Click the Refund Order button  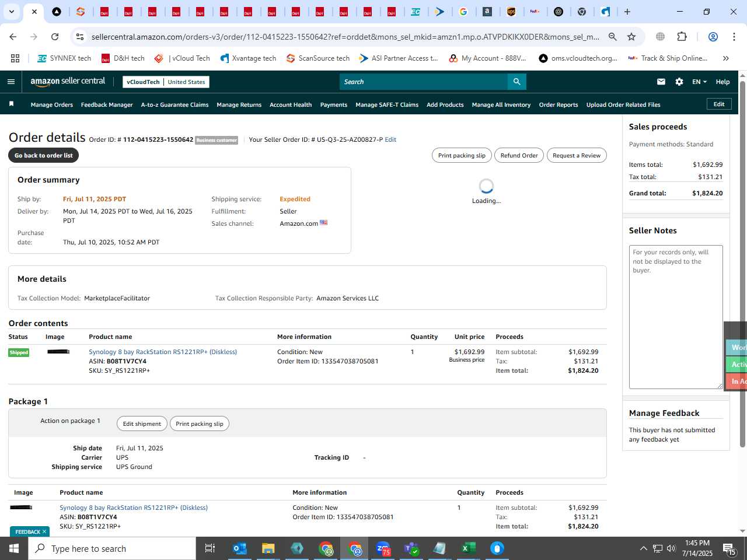519,155
